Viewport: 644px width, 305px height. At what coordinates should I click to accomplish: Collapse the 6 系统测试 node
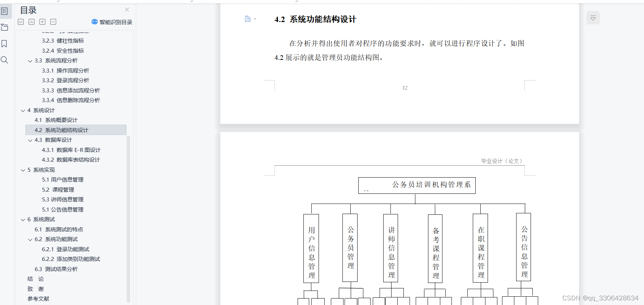[23, 220]
